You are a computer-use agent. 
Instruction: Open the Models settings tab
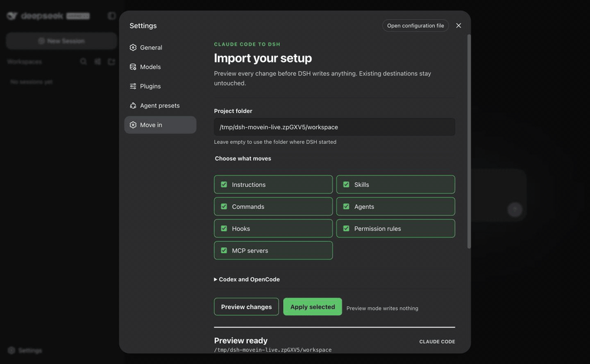click(160, 67)
